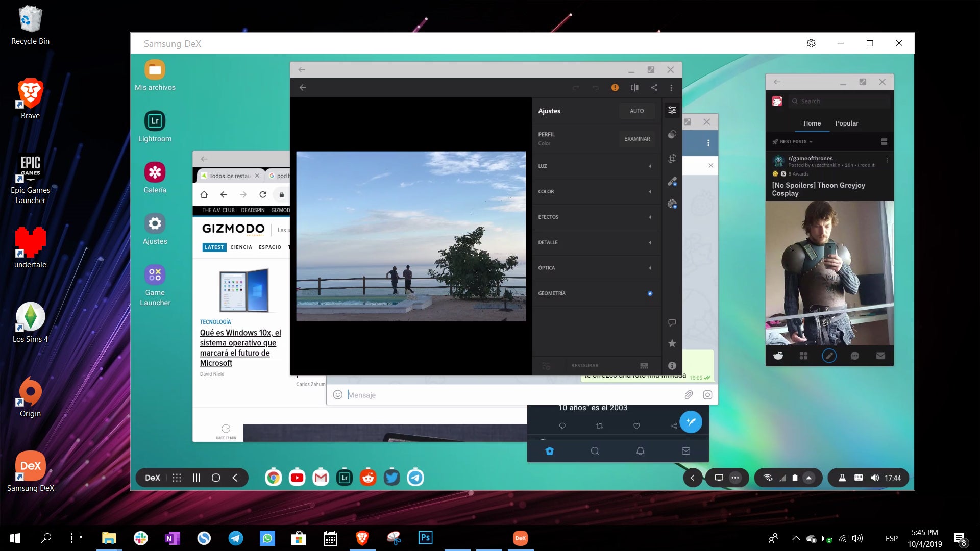Open photo info panel icon
The width and height of the screenshot is (980, 551).
(672, 366)
